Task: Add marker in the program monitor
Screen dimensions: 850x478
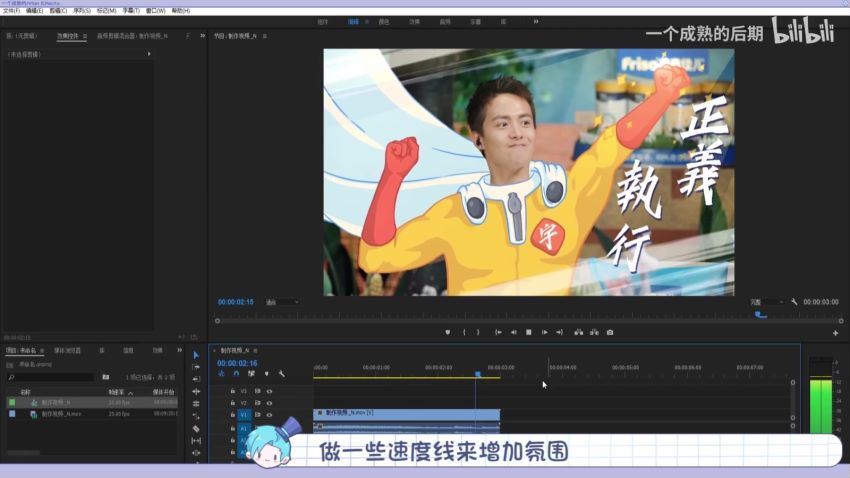Action: (448, 332)
